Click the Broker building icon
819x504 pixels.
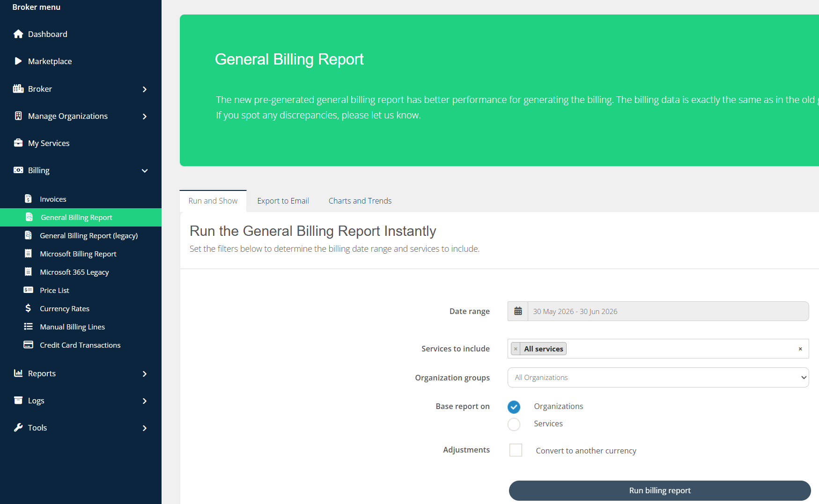coord(18,88)
